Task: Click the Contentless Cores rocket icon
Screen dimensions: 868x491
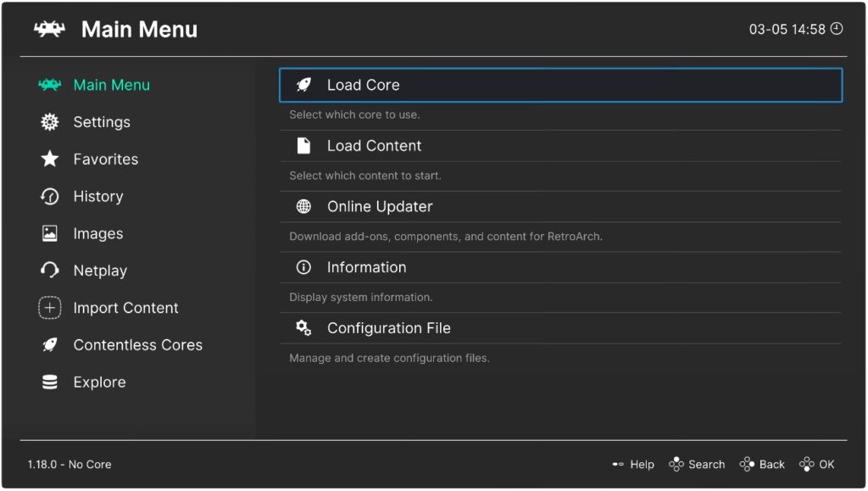Action: [x=49, y=345]
